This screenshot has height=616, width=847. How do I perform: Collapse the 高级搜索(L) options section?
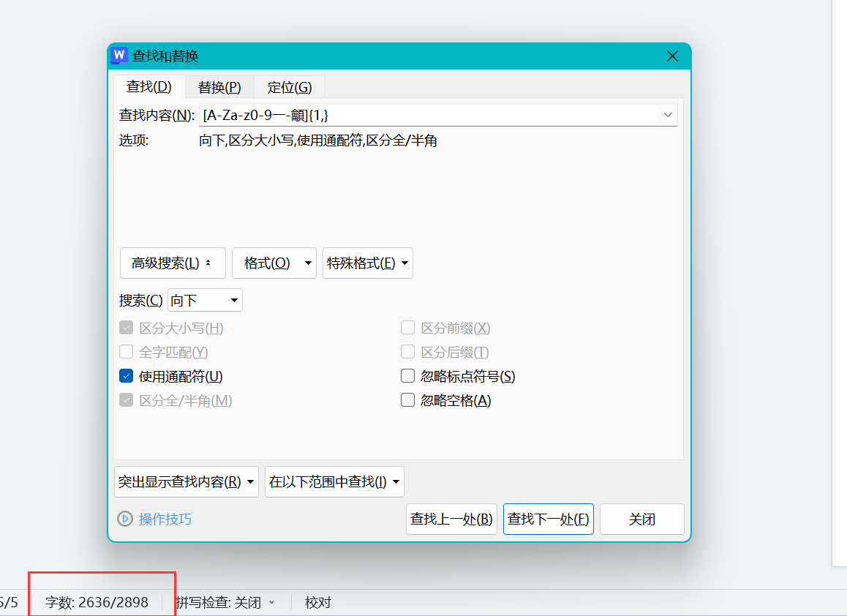(173, 263)
